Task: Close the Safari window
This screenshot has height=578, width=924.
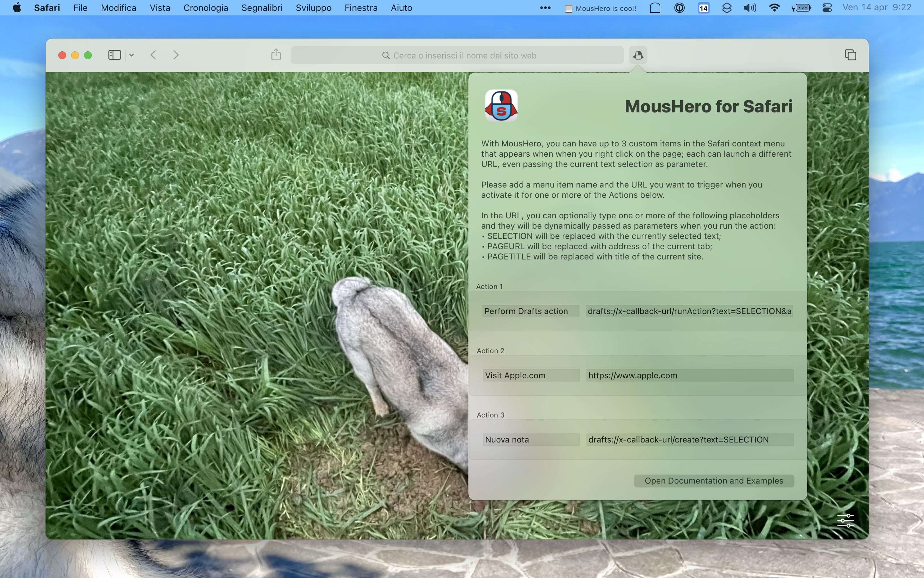Action: (62, 56)
